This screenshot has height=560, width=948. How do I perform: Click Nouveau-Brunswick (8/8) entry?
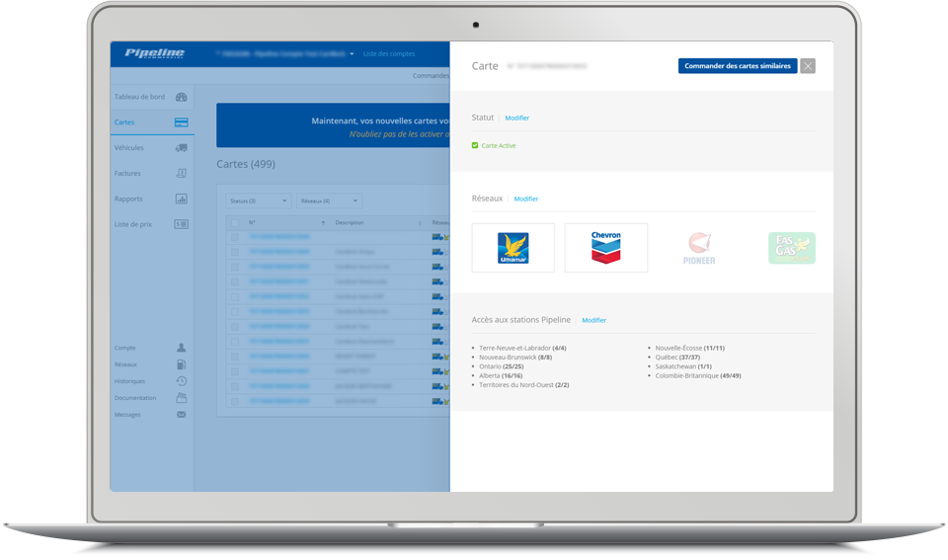click(515, 358)
